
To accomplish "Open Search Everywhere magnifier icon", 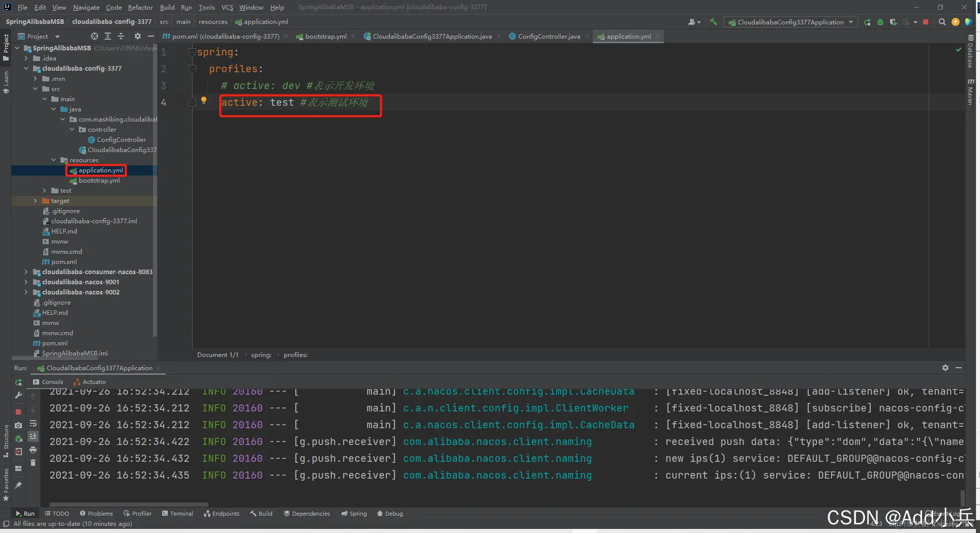I will (942, 22).
